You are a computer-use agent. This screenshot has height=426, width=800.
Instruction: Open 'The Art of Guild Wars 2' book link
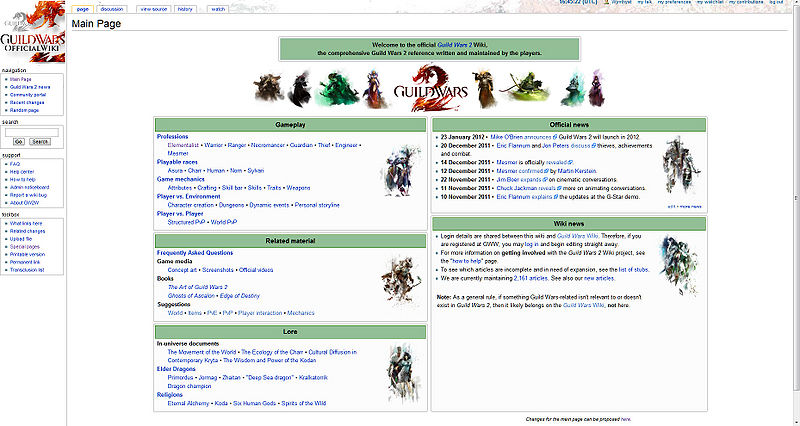(x=197, y=287)
